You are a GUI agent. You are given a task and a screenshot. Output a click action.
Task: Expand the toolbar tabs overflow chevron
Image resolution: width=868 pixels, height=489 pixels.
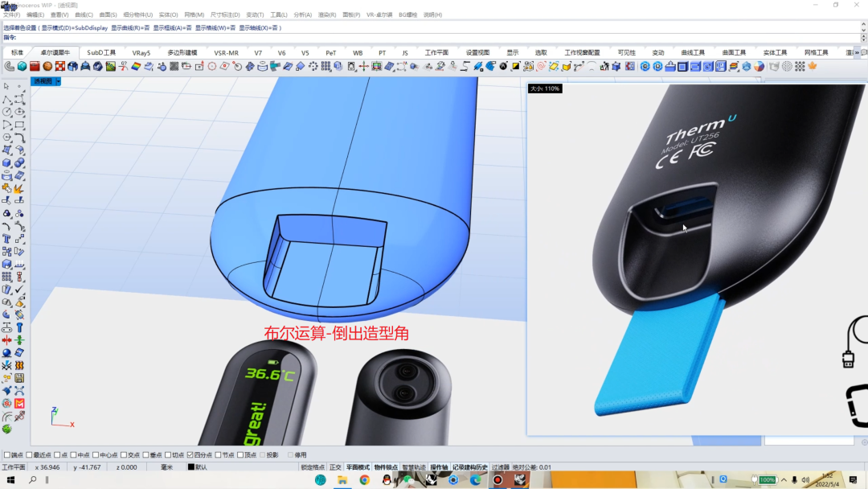tap(857, 53)
